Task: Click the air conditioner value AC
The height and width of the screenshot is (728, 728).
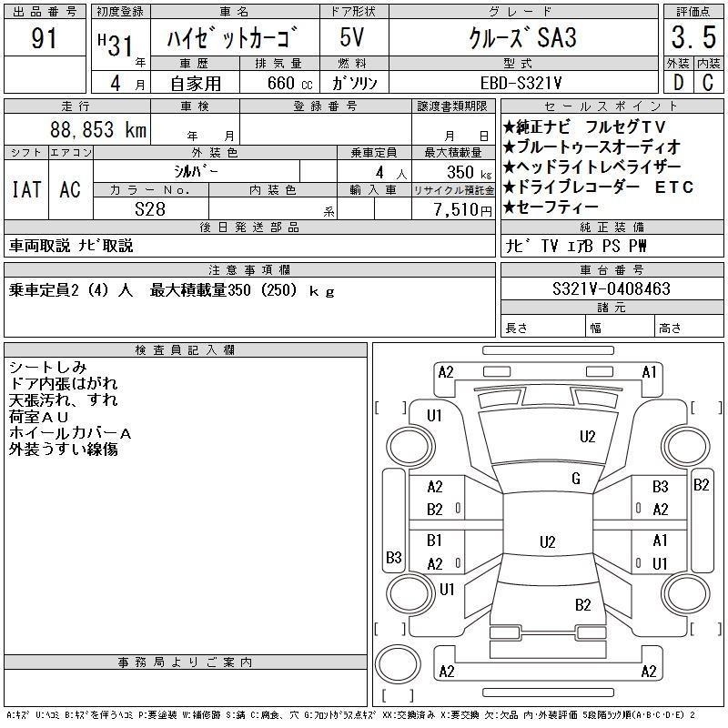Action: point(70,189)
